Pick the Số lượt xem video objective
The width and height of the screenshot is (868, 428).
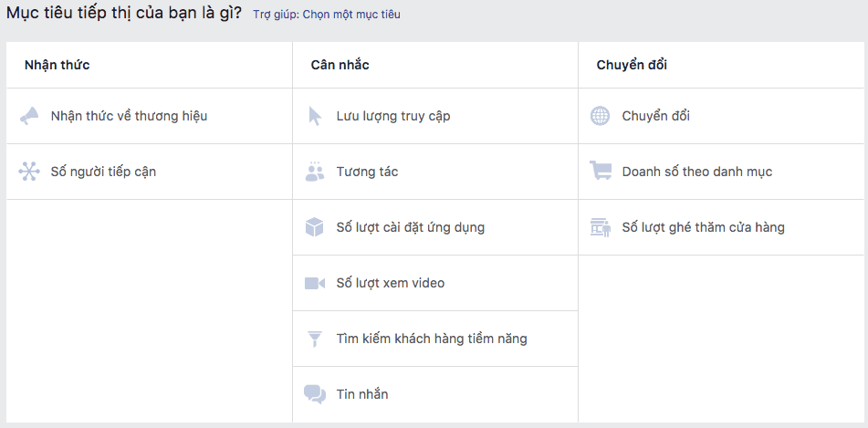pyautogui.click(x=390, y=283)
